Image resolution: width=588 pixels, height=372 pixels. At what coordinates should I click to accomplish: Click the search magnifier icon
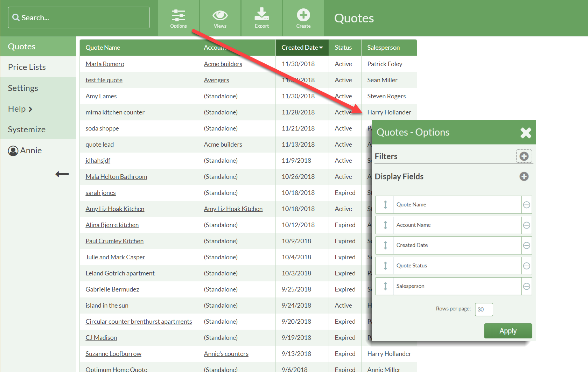16,17
